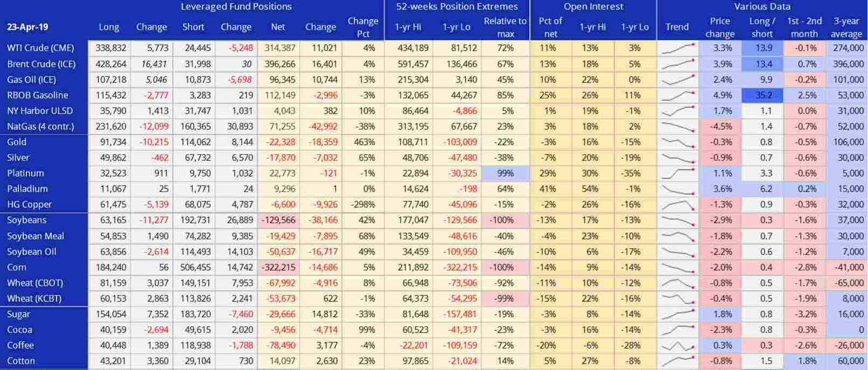Click the Sugar row trend sparkline
This screenshot has height=370, width=868.
tap(677, 315)
